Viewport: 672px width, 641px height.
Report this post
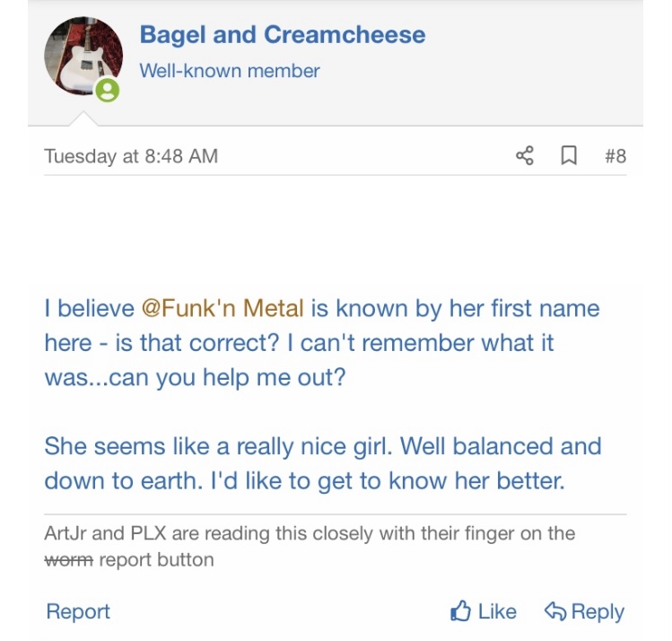coord(78,611)
